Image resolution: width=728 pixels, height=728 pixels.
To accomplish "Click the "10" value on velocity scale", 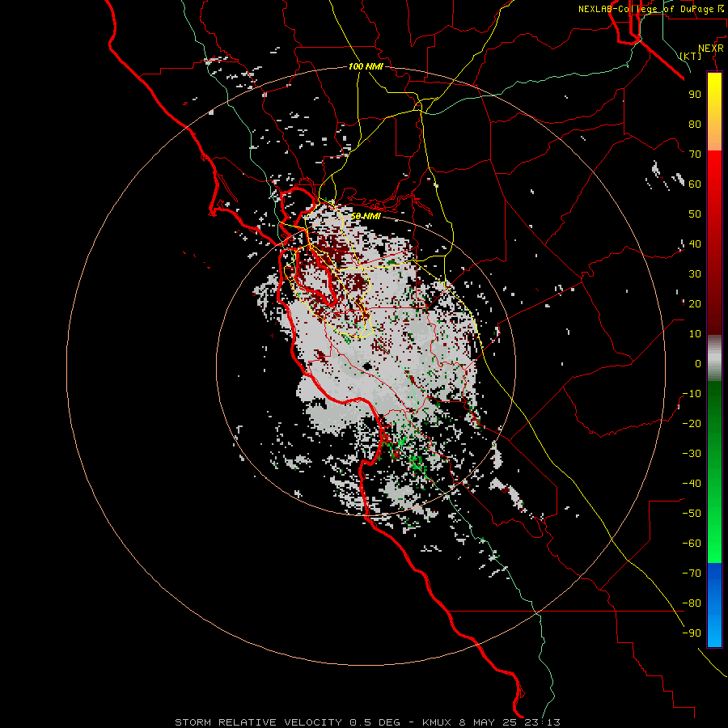I will pyautogui.click(x=695, y=334).
